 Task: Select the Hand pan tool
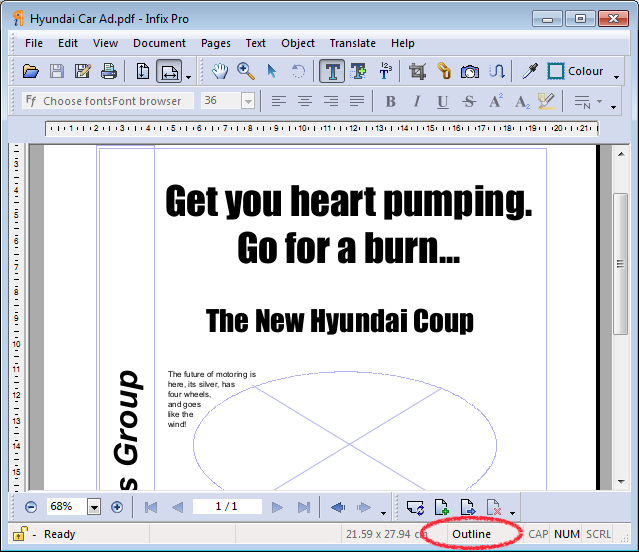pyautogui.click(x=220, y=71)
